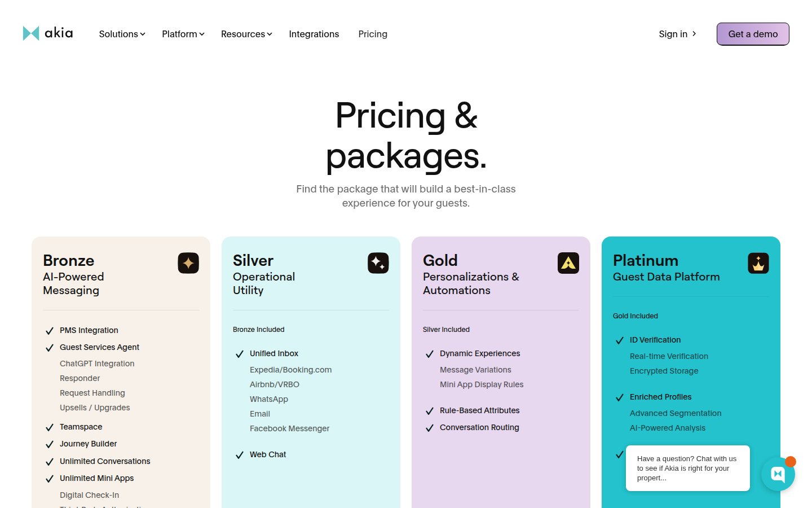Screen dimensions: 812x508
Task: Open the Akia chat widget icon
Action: pos(778,474)
